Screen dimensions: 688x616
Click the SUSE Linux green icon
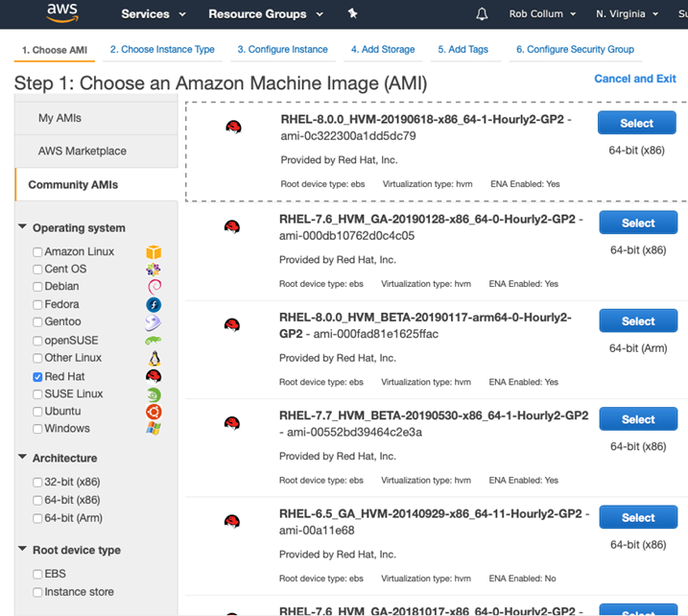(x=154, y=394)
